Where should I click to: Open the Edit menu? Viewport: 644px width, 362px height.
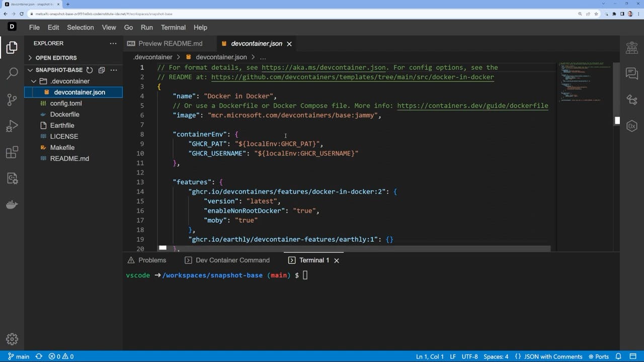tap(53, 27)
